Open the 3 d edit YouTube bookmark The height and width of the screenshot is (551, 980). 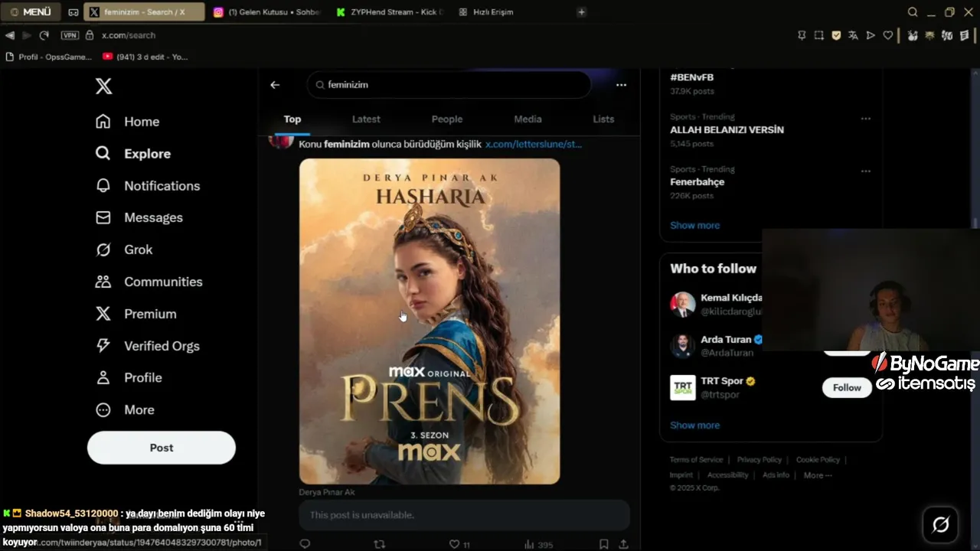[145, 57]
